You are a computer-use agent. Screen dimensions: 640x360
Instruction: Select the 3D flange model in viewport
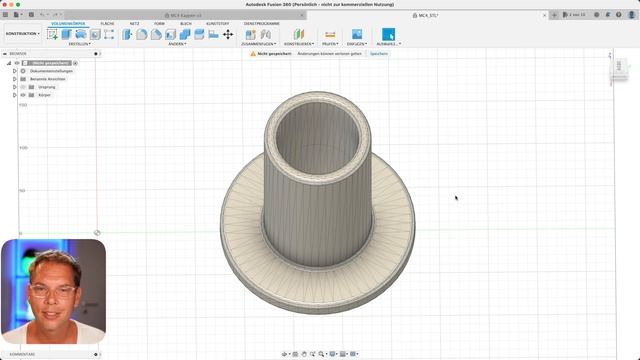pyautogui.click(x=318, y=203)
